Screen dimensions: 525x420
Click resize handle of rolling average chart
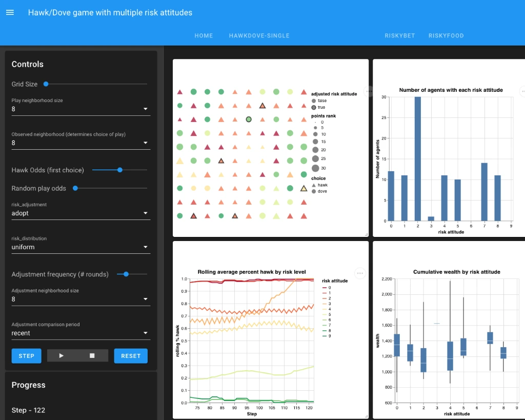[366, 416]
